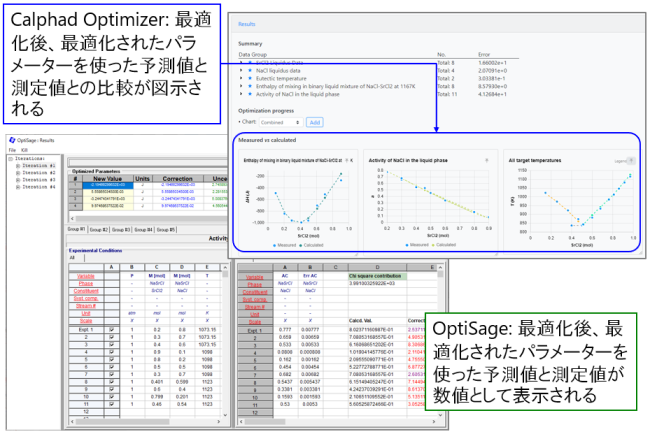Click the star icon beside Eutectic temperature
Image resolution: width=650 pixels, height=434 pixels.
click(x=250, y=78)
